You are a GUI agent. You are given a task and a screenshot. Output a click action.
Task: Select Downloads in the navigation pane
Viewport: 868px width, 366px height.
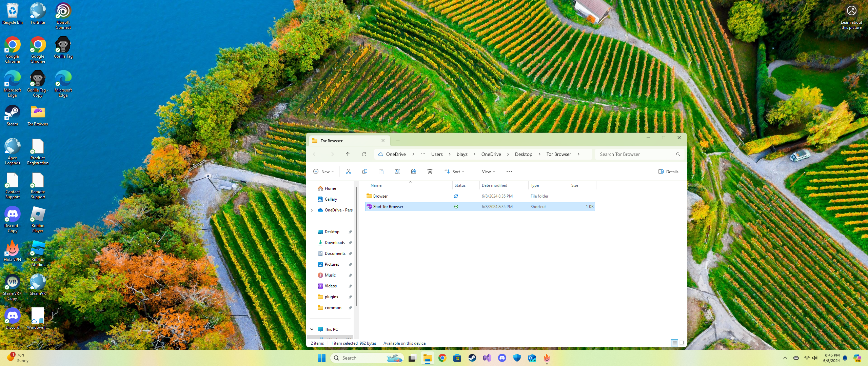[x=334, y=243]
